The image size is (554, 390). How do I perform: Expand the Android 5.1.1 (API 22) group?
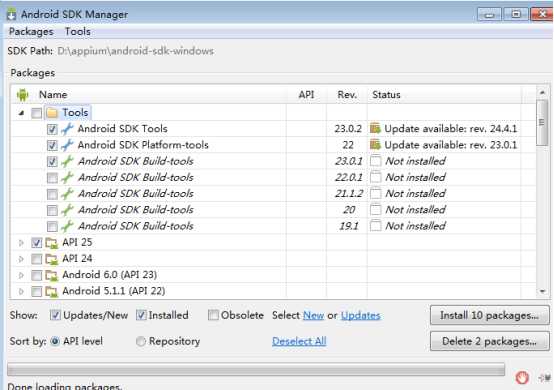pyautogui.click(x=21, y=292)
